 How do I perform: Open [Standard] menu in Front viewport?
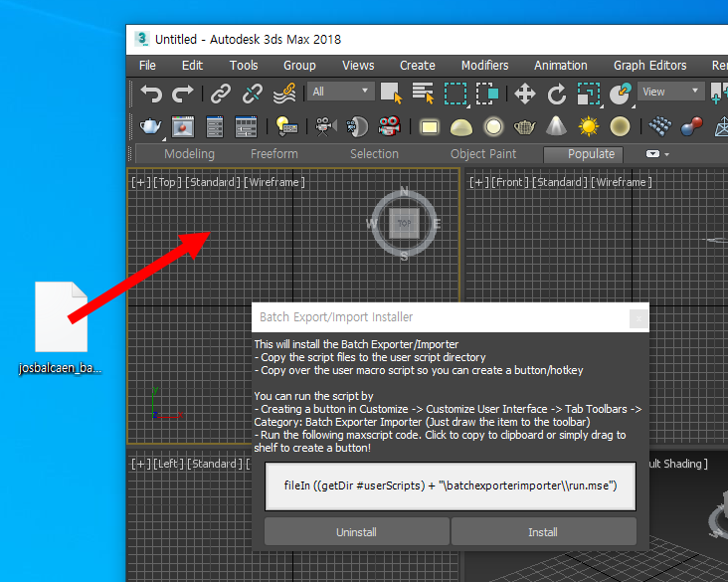tap(560, 182)
